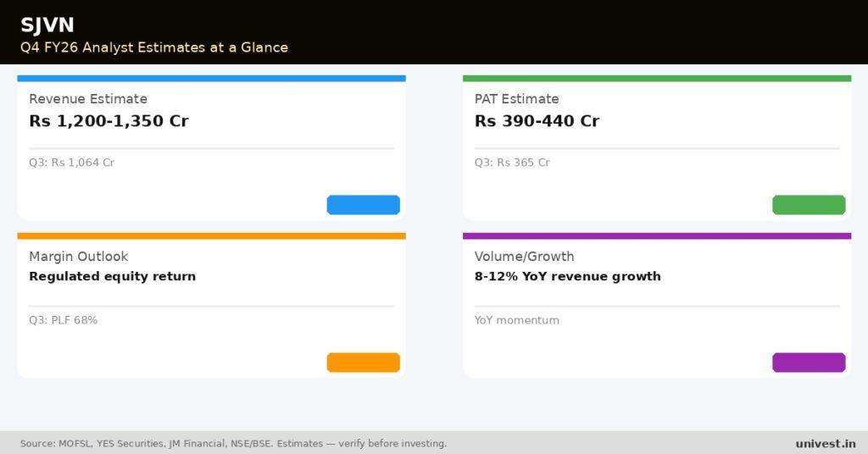Click the SJVN title text

tap(47, 25)
